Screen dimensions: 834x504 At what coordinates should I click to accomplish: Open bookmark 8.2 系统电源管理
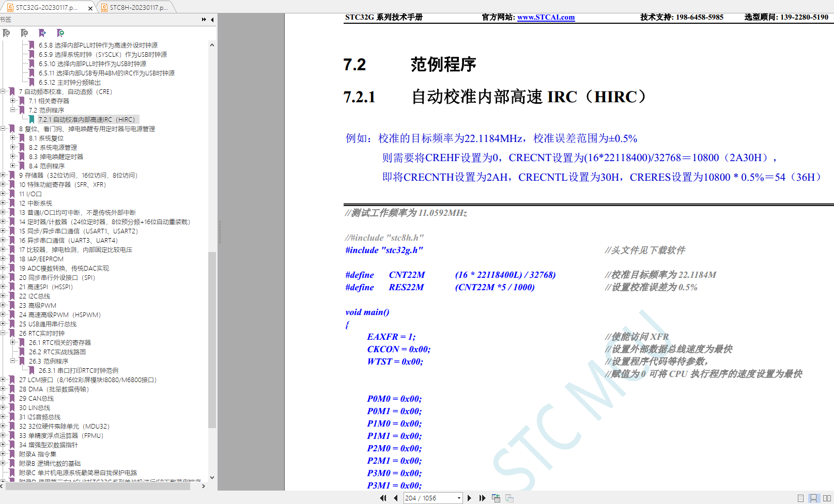click(x=53, y=147)
